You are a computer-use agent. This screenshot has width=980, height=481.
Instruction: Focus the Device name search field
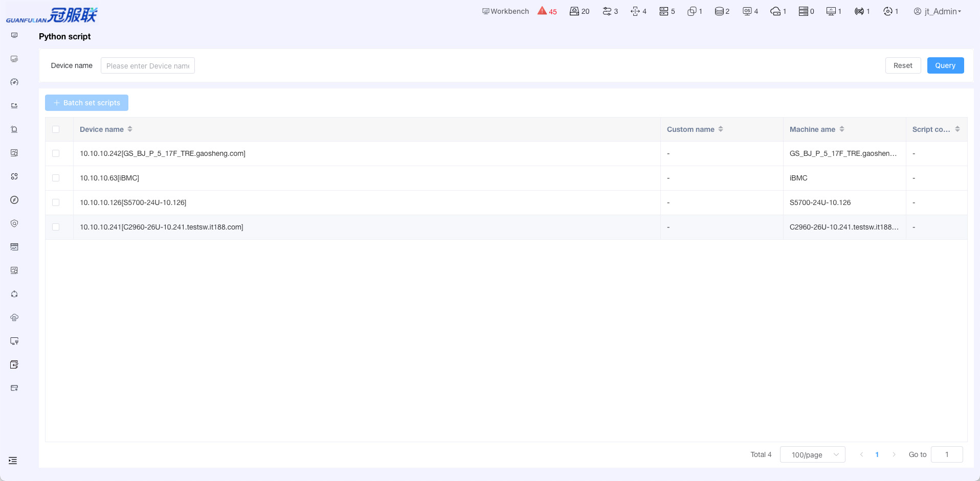[148, 65]
